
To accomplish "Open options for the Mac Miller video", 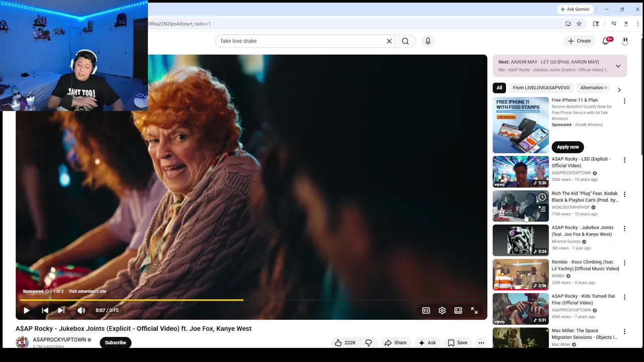I will coord(624,331).
